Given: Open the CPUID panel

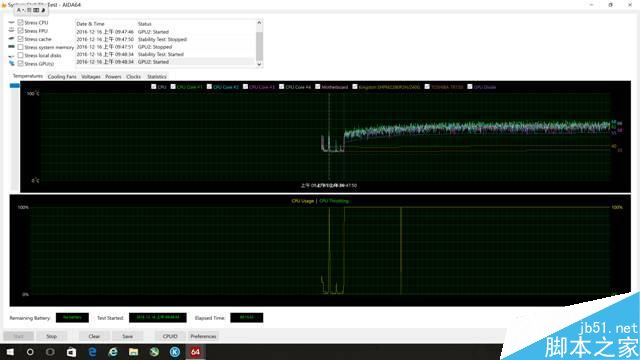Looking at the screenshot, I should coord(170,336).
